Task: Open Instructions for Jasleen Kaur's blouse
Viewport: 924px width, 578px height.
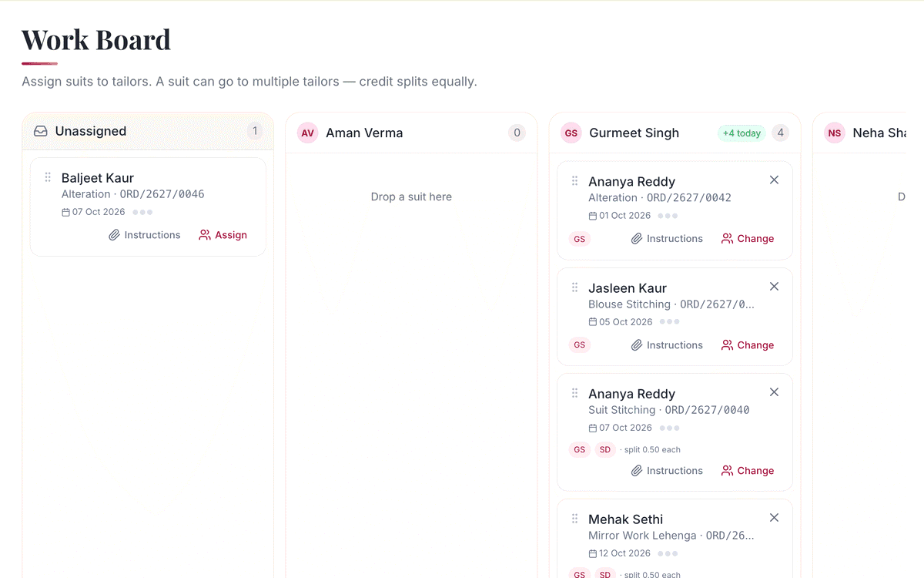Action: coord(667,345)
